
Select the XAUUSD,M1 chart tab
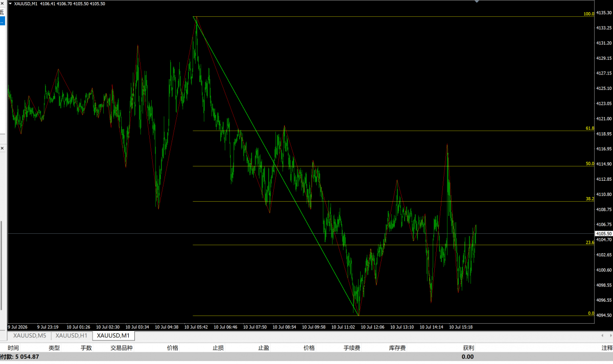[x=113, y=335]
